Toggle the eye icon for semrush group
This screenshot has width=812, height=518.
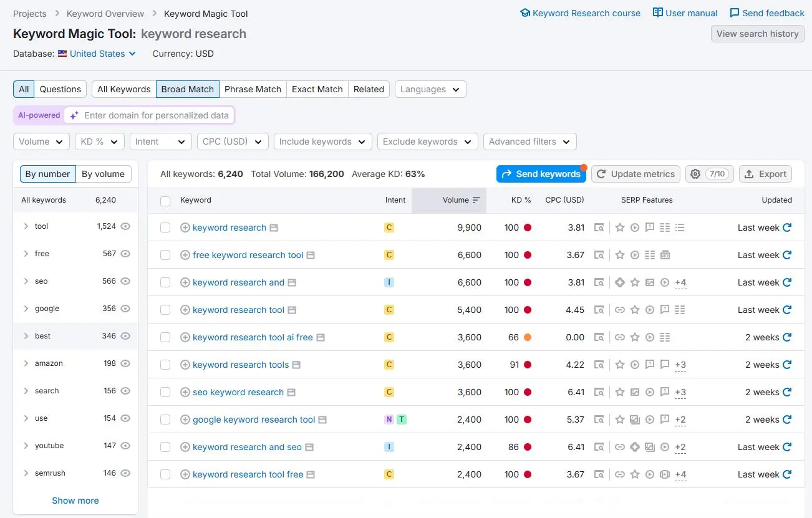pos(125,473)
